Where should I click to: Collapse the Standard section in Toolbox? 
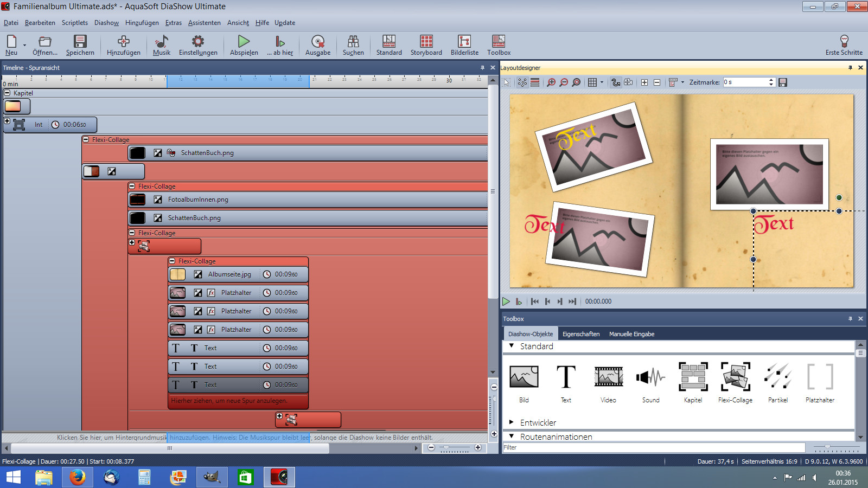click(x=512, y=346)
